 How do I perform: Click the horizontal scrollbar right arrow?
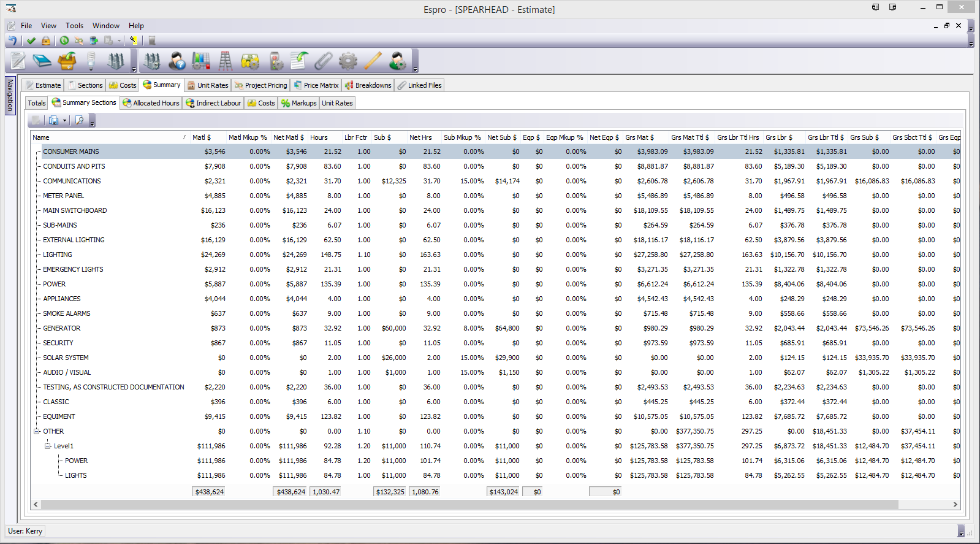click(x=955, y=504)
